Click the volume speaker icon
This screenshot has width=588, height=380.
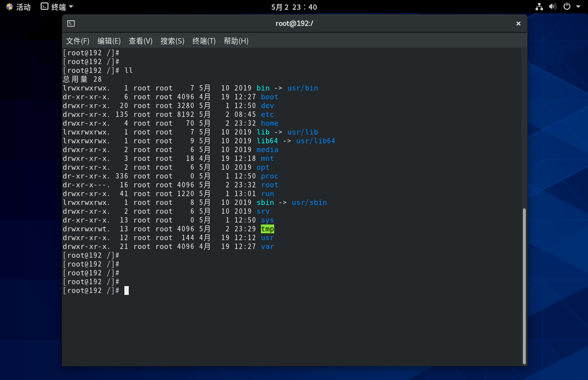[553, 7]
